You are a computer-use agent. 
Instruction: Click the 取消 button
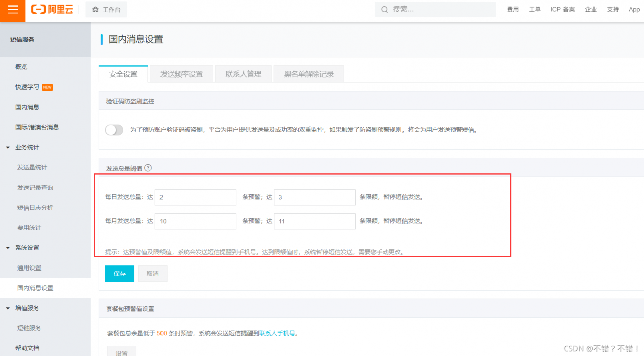153,274
